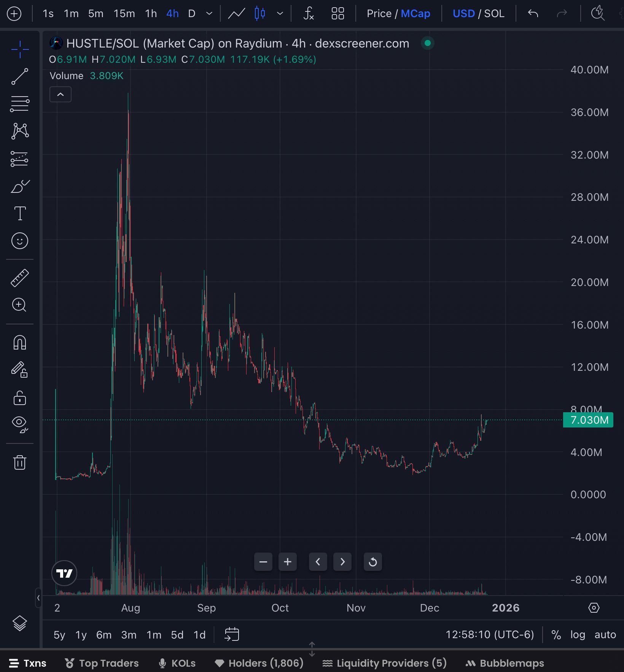The height and width of the screenshot is (672, 624).
Task: Open the go to date calendar
Action: coord(232,634)
